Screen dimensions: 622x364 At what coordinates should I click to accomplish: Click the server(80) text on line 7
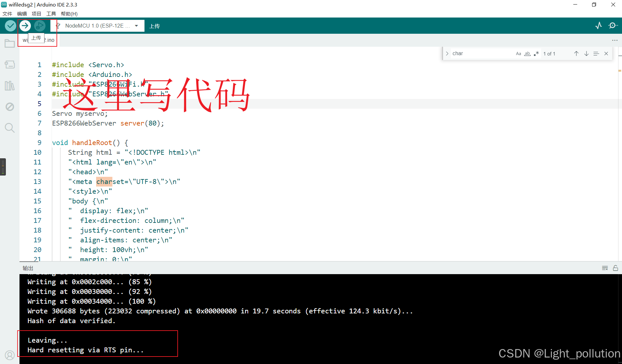click(140, 123)
